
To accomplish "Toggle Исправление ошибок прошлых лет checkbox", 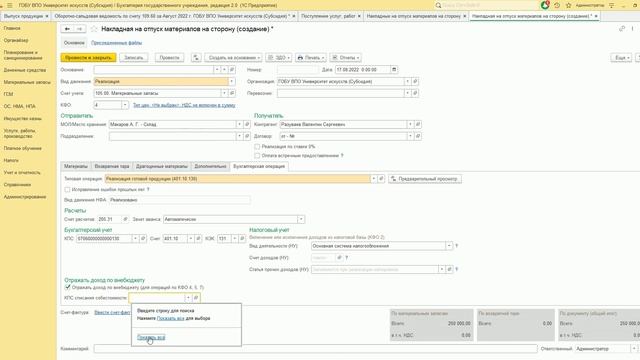I will pos(67,189).
